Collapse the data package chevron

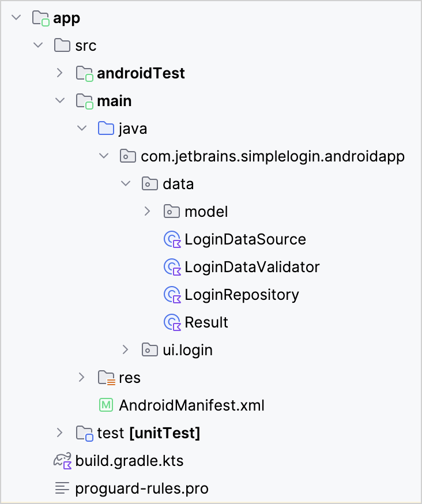point(125,184)
